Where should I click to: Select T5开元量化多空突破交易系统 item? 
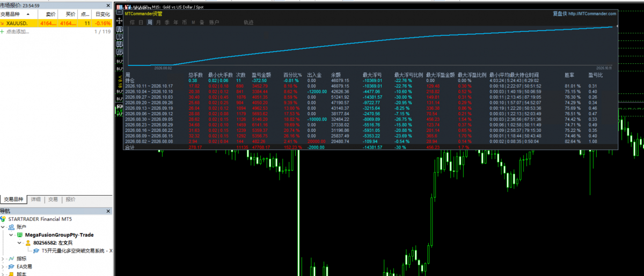pos(76,250)
